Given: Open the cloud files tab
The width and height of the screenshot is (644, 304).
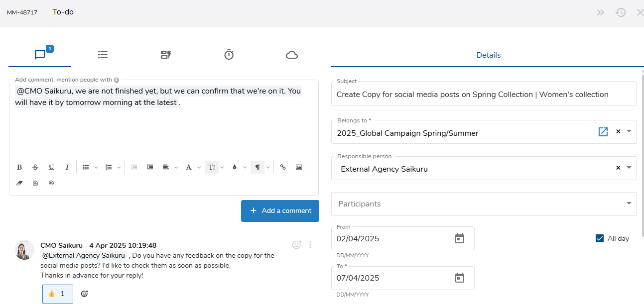Looking at the screenshot, I should (x=292, y=55).
